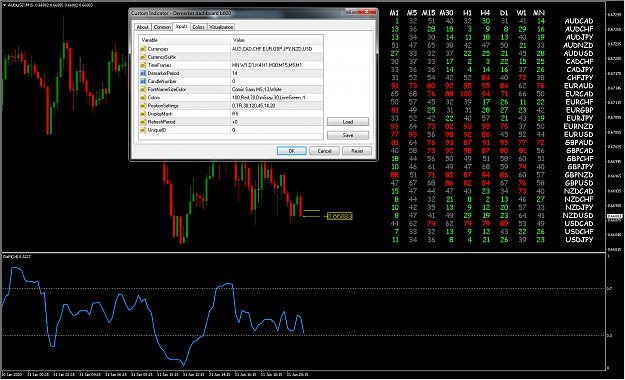
Task: Edit the DemarkerPeriod value 14
Action: tap(277, 73)
